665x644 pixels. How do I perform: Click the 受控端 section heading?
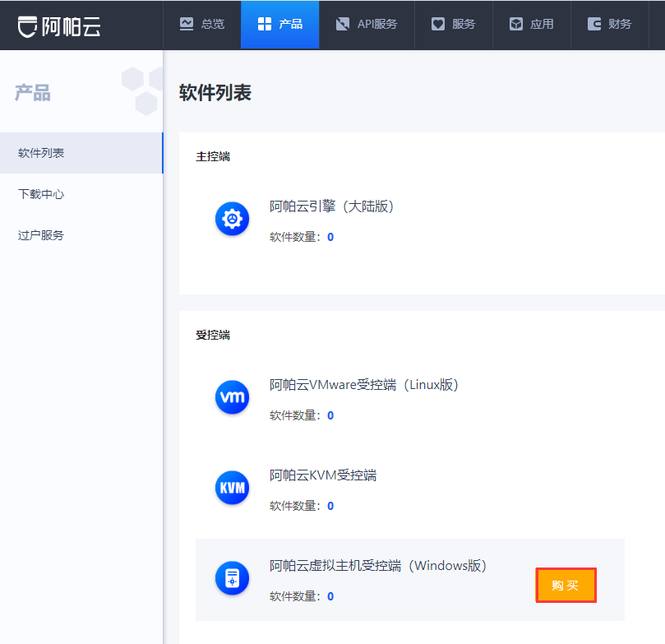(213, 335)
